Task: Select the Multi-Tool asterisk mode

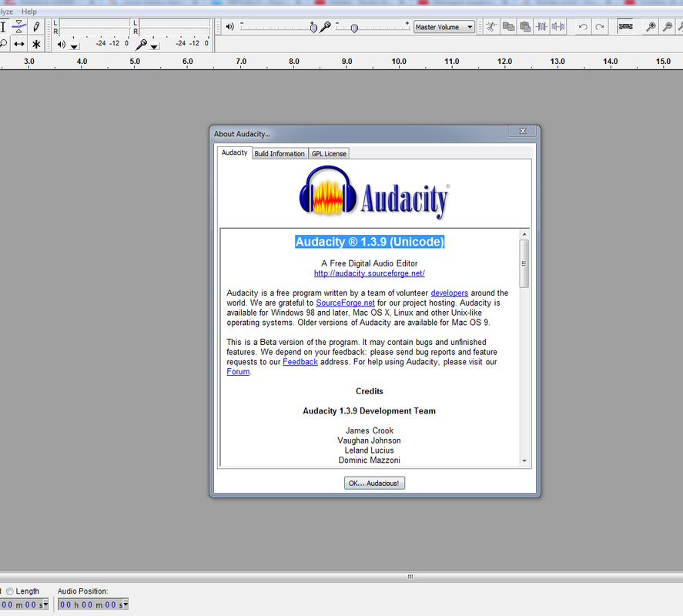Action: click(x=36, y=44)
